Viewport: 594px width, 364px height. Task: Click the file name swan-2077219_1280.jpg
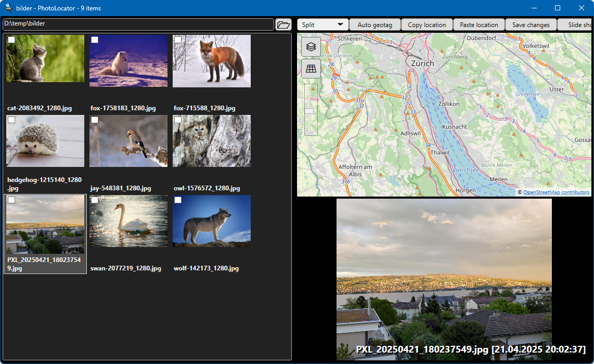click(x=126, y=268)
